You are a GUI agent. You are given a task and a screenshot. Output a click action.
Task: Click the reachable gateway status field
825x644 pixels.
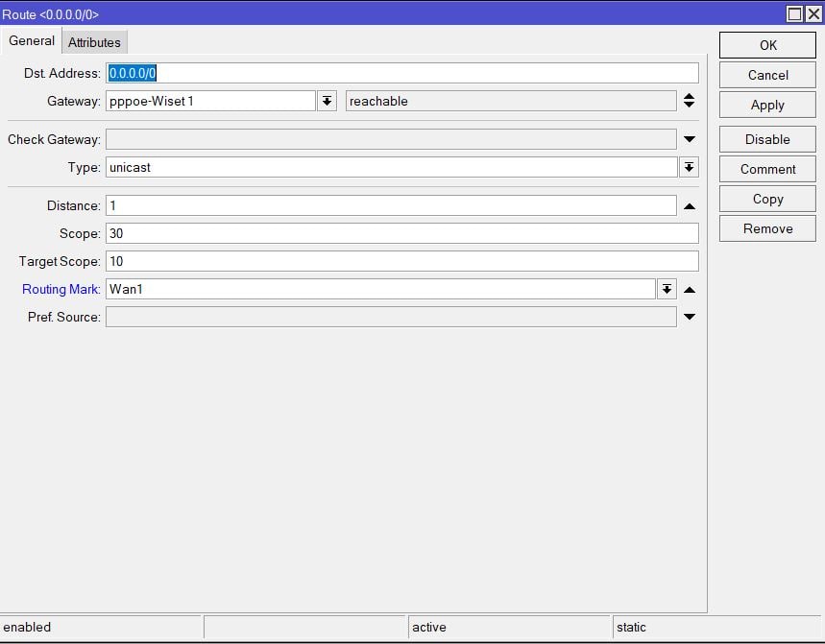pos(511,101)
